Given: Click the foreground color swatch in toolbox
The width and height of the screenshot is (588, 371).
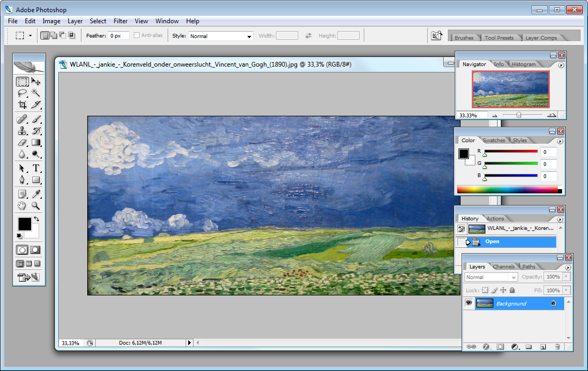Looking at the screenshot, I should pos(25,224).
